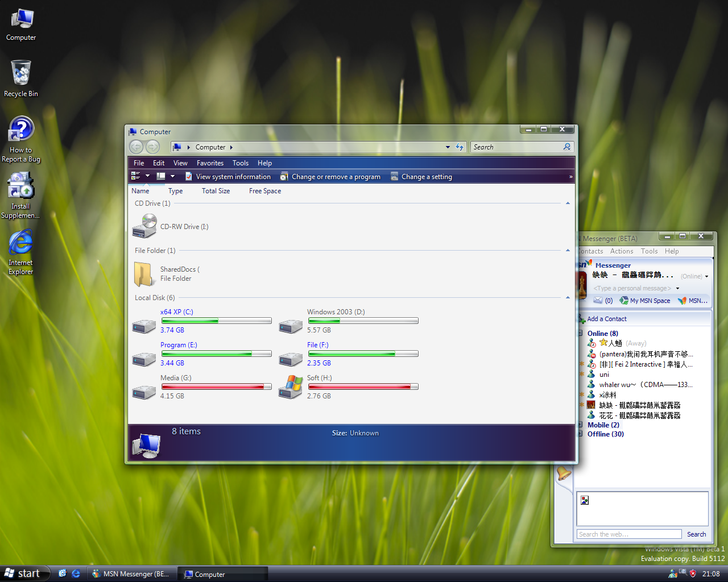Click View system information
728x582 pixels.
pos(228,177)
